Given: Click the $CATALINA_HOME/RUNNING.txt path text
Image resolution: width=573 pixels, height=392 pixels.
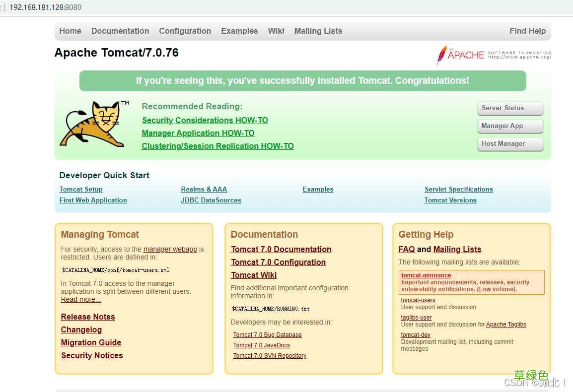Looking at the screenshot, I should 271,309.
